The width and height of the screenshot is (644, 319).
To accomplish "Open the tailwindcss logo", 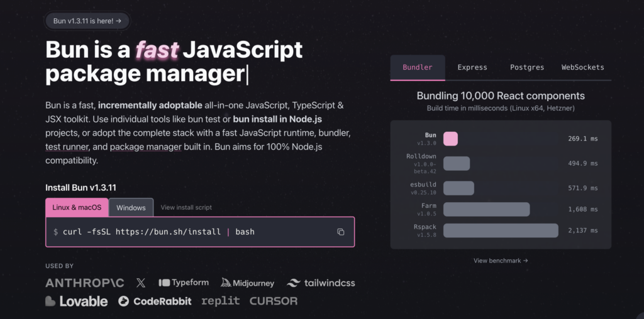I will 321,283.
